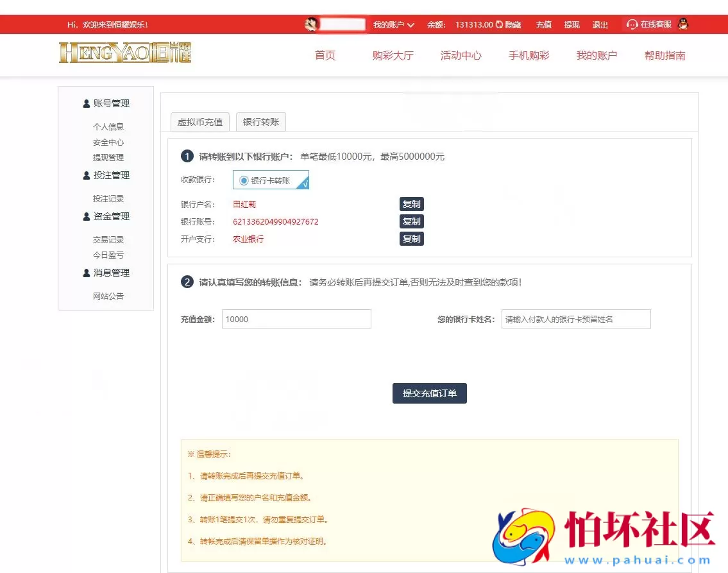Click 提交充值订单 to submit the order
728x573 pixels.
pos(429,393)
